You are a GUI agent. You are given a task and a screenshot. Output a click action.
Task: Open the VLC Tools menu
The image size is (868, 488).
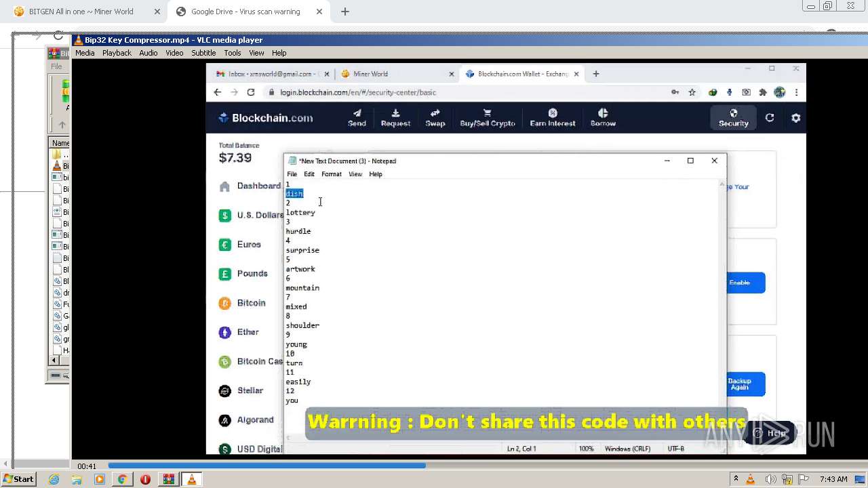point(233,53)
